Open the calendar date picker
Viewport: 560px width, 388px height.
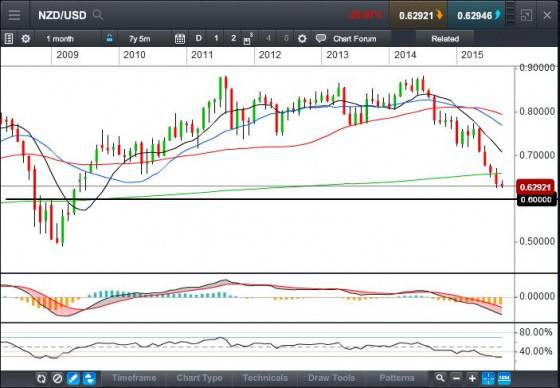coord(180,39)
